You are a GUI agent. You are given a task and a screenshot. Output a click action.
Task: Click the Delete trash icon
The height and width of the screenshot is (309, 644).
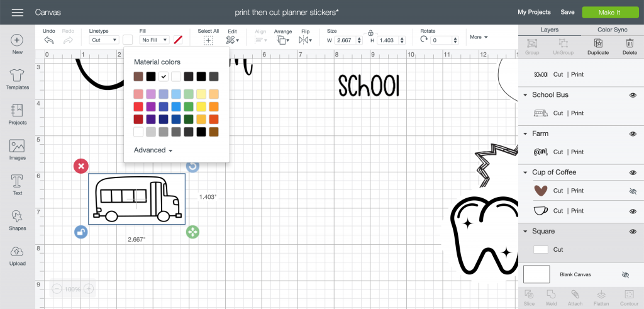click(x=630, y=43)
